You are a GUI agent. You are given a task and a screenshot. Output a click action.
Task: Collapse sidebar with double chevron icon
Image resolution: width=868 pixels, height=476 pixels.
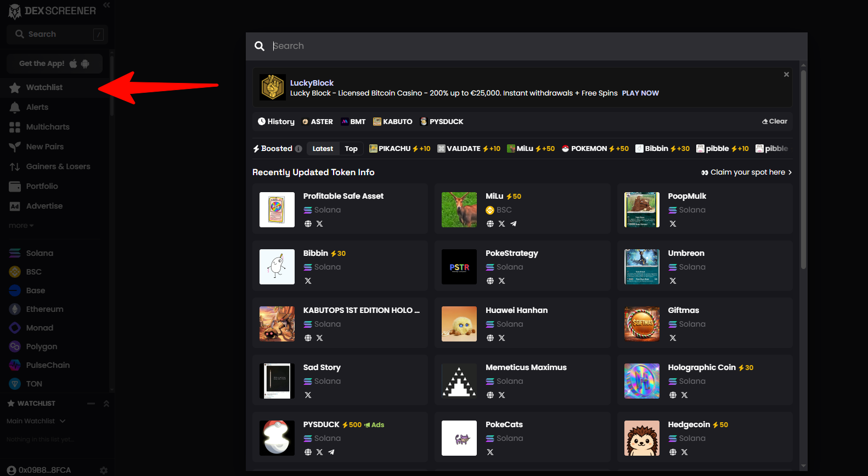tap(106, 5)
